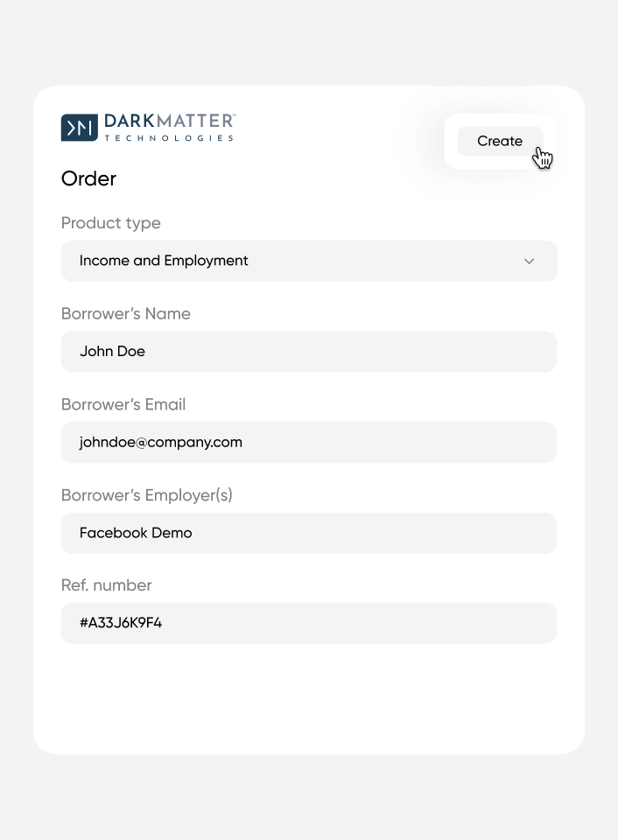Image resolution: width=618 pixels, height=840 pixels.
Task: Click the DARKMATTER wordmark text
Action: click(170, 121)
